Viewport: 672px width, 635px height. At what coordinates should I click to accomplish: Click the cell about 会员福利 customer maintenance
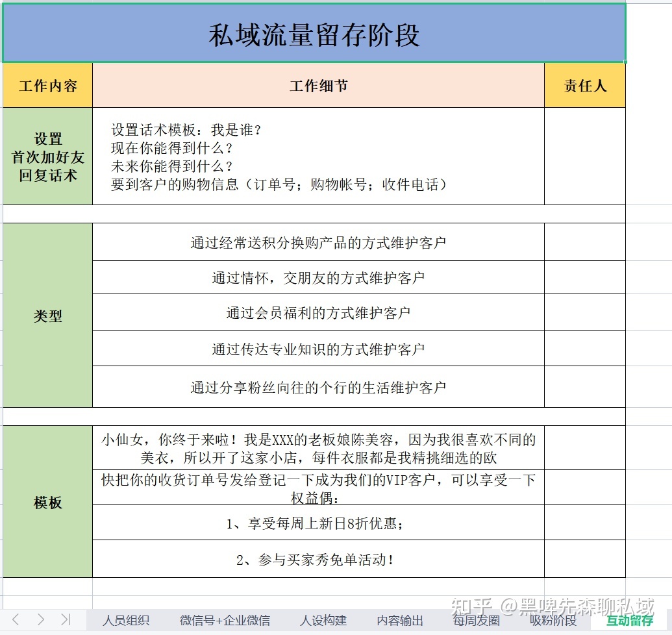tap(318, 312)
